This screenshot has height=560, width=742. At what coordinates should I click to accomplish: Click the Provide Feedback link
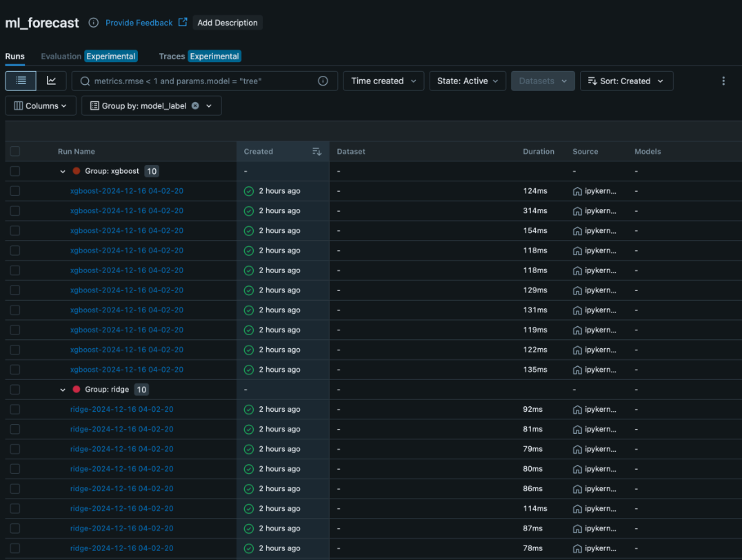coord(139,22)
